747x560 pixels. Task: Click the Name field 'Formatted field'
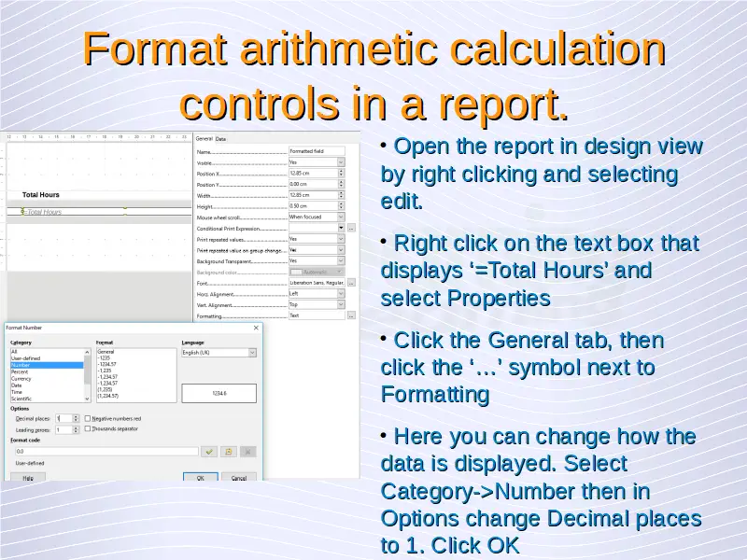point(317,151)
